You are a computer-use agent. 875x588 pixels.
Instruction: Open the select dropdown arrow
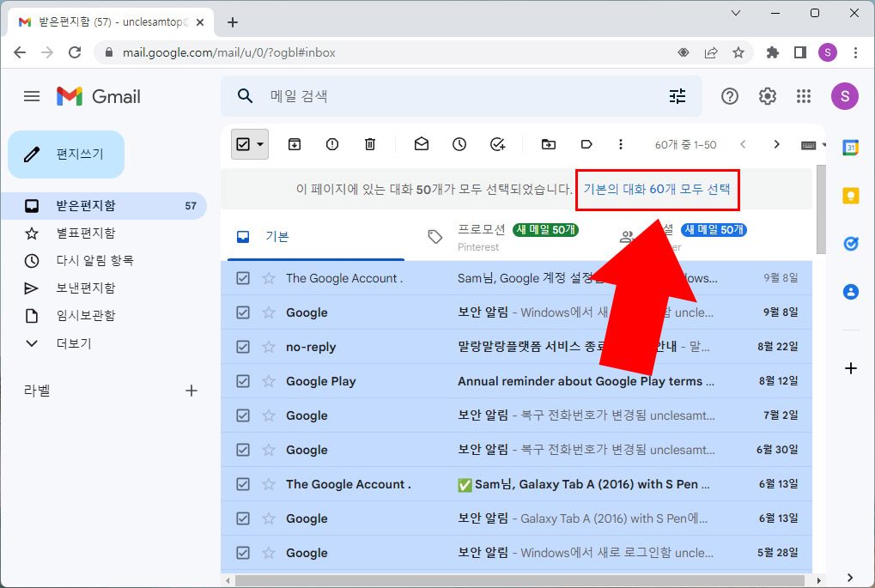click(260, 144)
